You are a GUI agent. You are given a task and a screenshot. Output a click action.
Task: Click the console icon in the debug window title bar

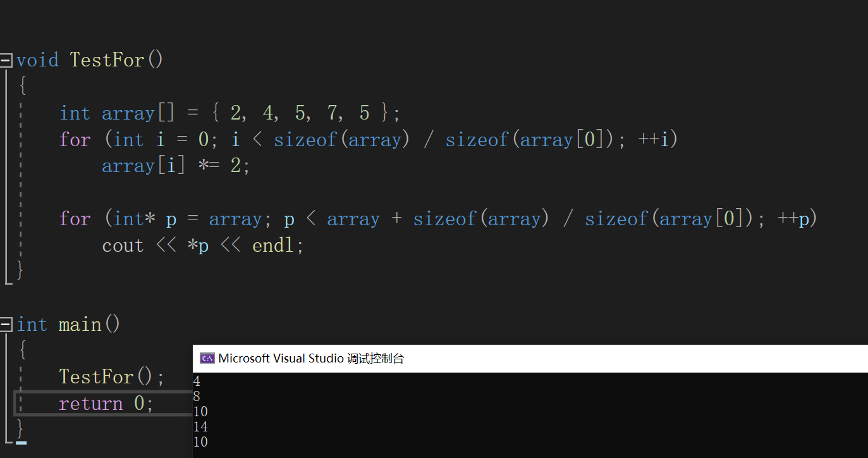(x=207, y=358)
